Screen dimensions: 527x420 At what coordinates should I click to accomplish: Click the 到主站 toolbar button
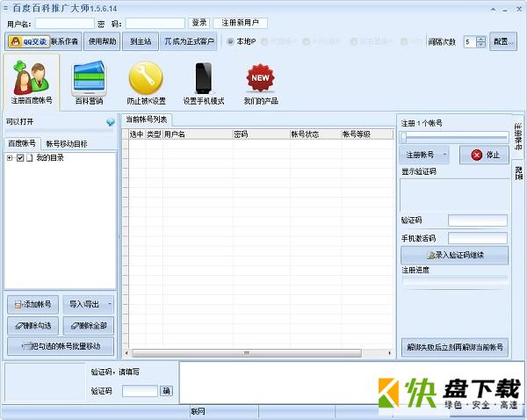click(141, 41)
